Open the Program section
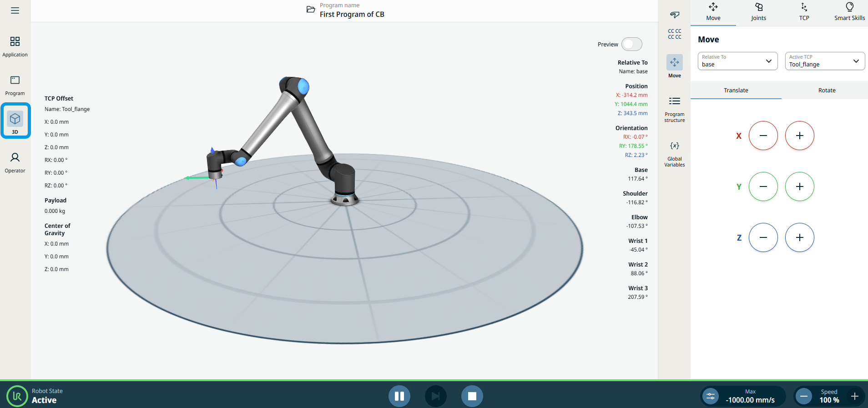 pyautogui.click(x=15, y=85)
